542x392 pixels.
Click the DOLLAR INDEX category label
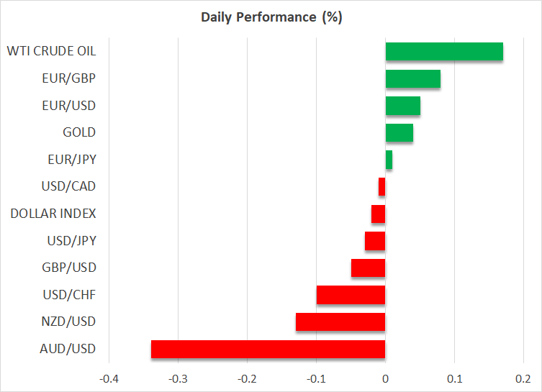pos(53,214)
